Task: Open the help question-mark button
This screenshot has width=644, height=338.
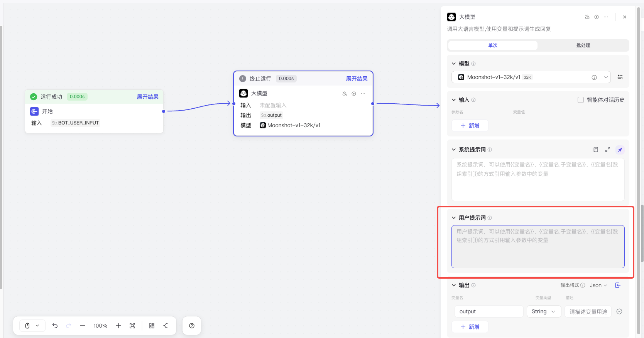Action: [x=192, y=326]
